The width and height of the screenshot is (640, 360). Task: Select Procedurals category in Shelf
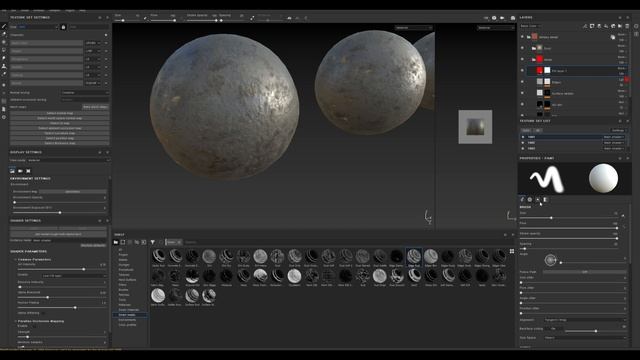[x=126, y=270]
